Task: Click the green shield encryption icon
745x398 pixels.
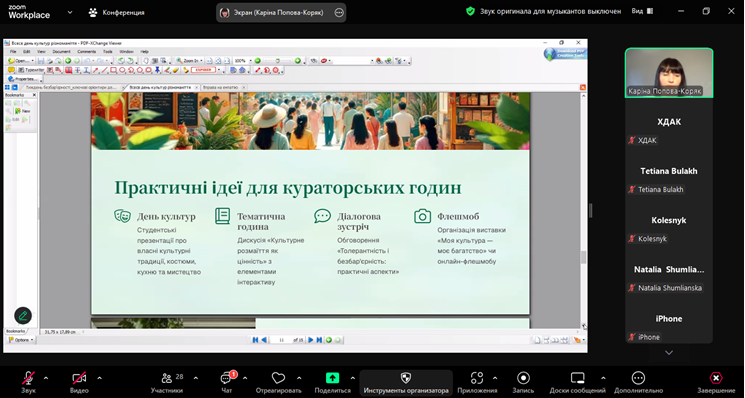Action: (470, 11)
